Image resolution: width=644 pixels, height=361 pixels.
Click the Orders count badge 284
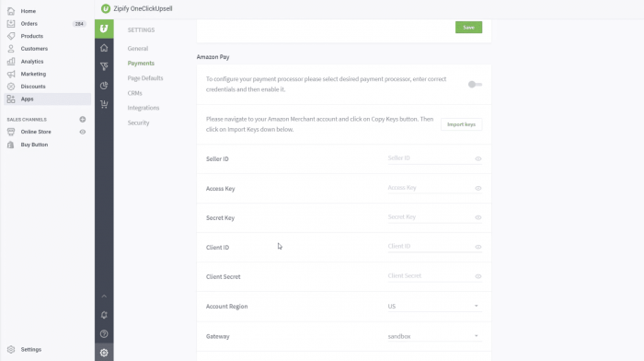(79, 24)
